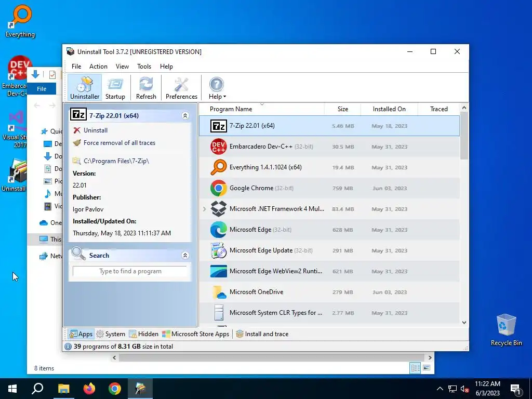
Task: Select Microsoft Edge Update in the list
Action: click(x=329, y=250)
